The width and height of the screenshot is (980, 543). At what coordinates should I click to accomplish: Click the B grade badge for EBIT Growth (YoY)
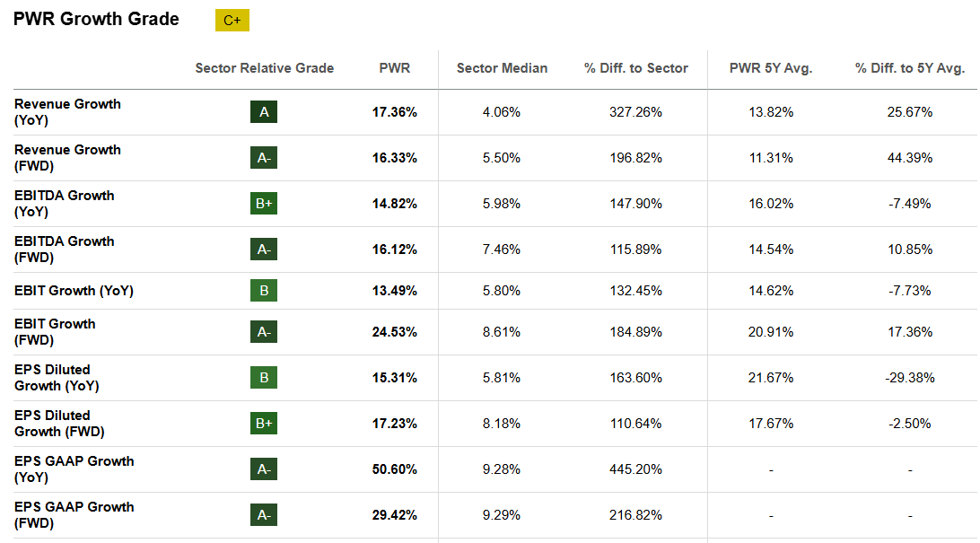(x=264, y=291)
